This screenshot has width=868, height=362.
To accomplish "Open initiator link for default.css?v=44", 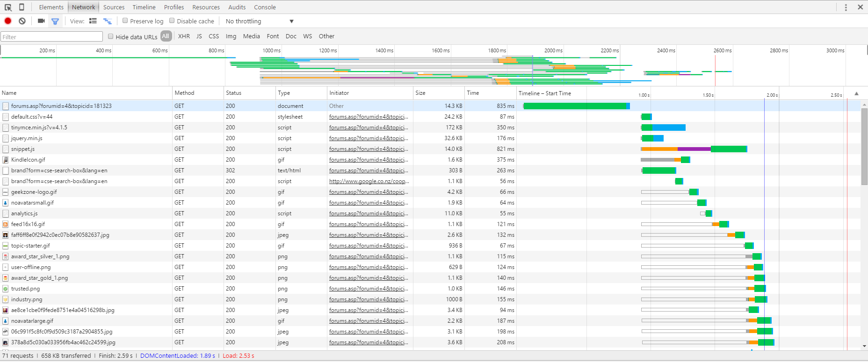I will (368, 117).
